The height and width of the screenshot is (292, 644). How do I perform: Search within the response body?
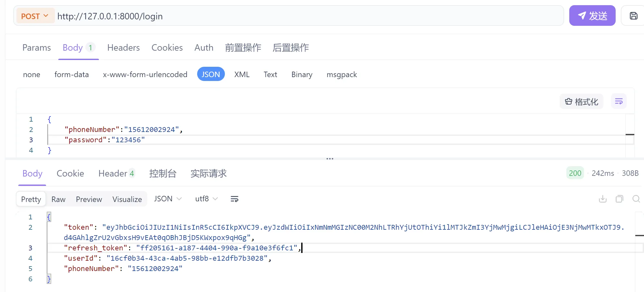(636, 199)
